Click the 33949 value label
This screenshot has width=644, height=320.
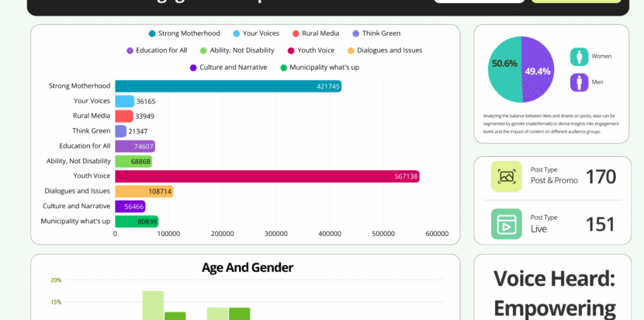[x=144, y=117]
